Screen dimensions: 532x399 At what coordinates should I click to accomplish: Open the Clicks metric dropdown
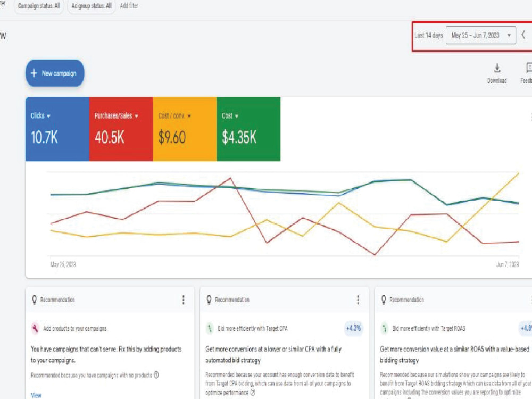click(x=41, y=115)
